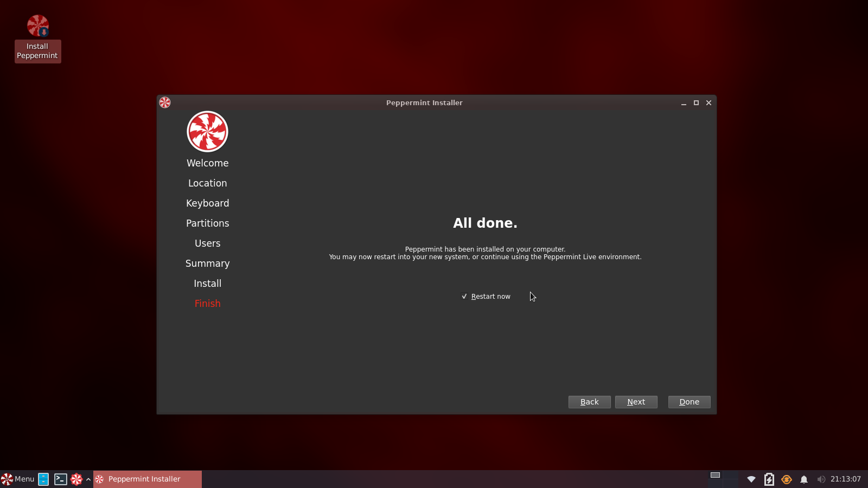
Task: Open the Install Peppermint desktop icon
Action: point(37,25)
